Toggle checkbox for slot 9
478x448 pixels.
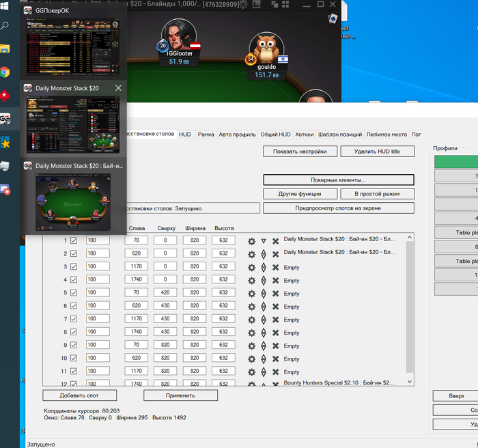pyautogui.click(x=74, y=345)
